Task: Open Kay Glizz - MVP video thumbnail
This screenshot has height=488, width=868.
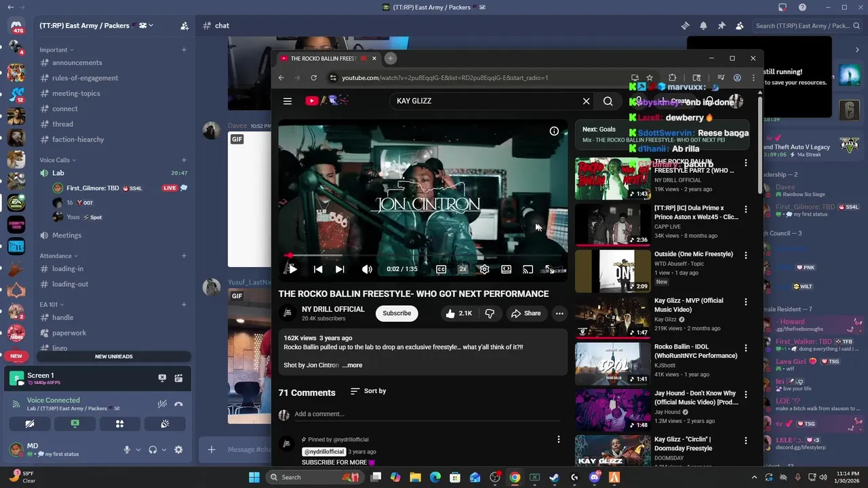Action: pos(612,317)
